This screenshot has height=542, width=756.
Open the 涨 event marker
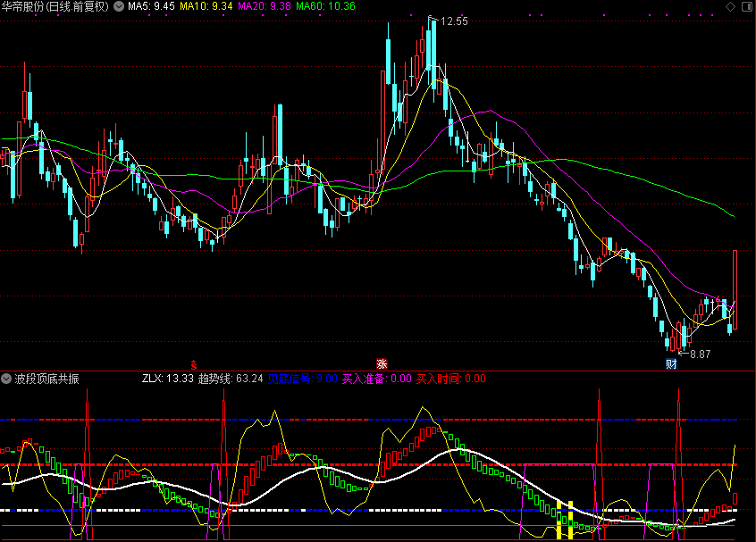382,363
